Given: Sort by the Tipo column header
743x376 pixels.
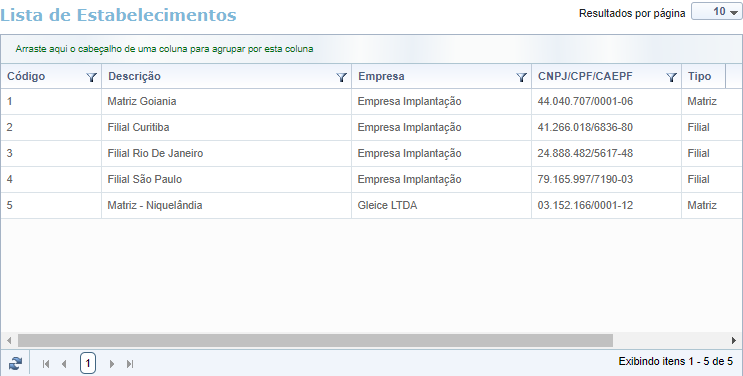Looking at the screenshot, I should 699,76.
